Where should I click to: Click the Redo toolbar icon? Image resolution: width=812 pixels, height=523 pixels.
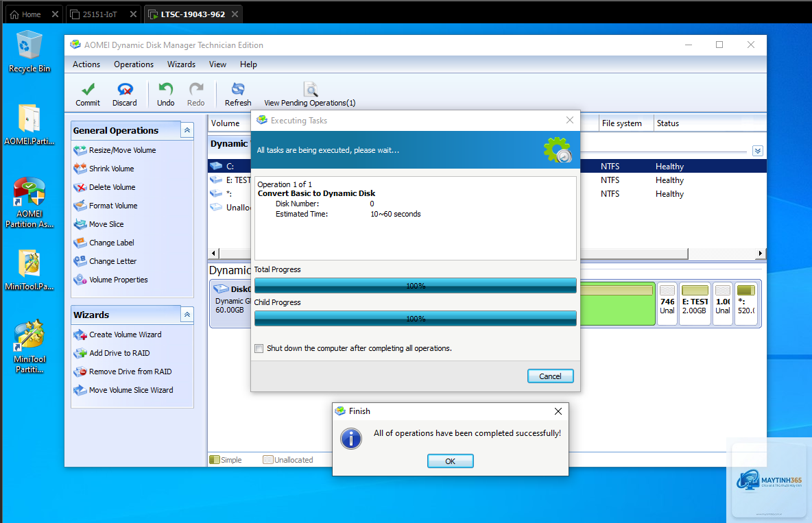point(195,94)
